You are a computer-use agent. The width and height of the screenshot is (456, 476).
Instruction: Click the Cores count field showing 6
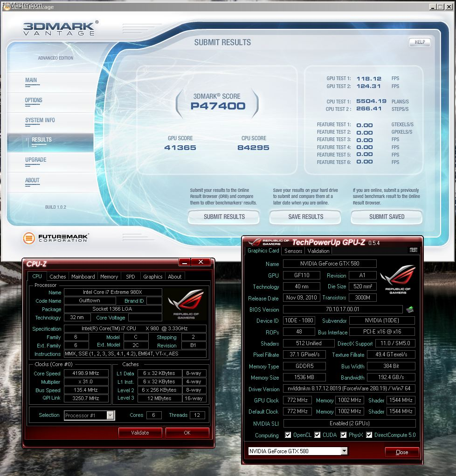153,415
